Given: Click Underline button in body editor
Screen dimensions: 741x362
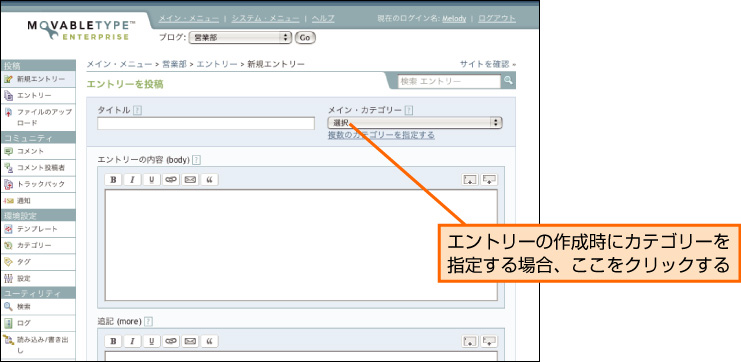Looking at the screenshot, I should pos(151,180).
